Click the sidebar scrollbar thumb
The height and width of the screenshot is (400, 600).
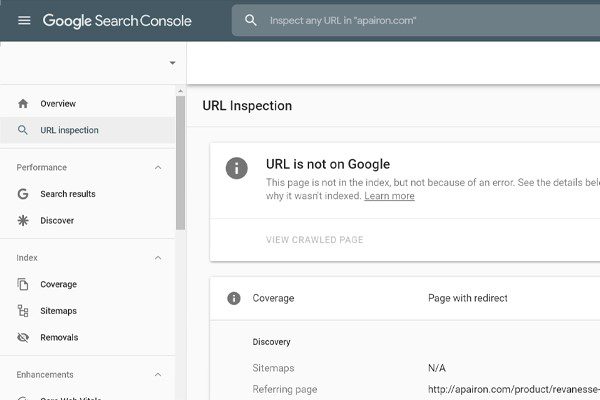pos(180,163)
